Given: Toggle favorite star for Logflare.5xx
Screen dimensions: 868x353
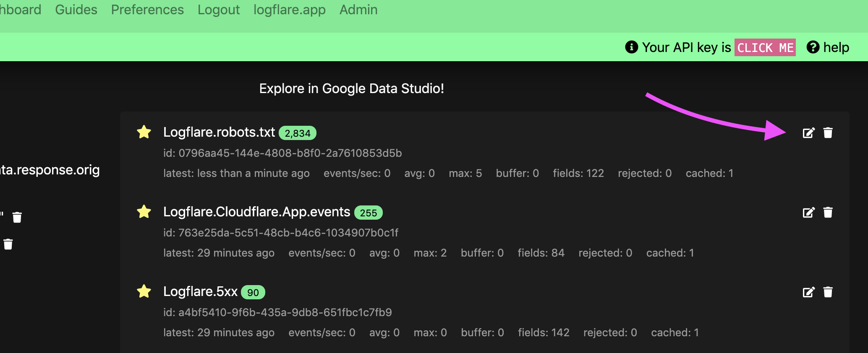Looking at the screenshot, I should pyautogui.click(x=144, y=291).
